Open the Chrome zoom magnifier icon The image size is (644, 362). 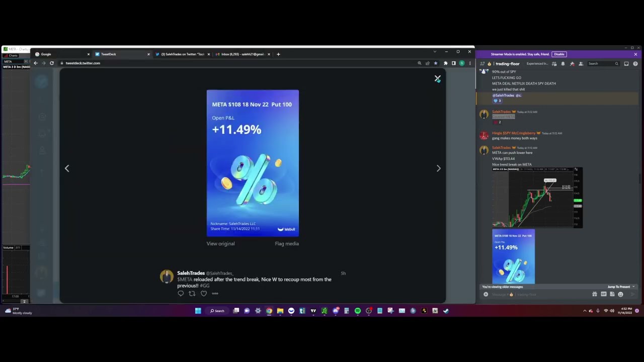point(419,63)
